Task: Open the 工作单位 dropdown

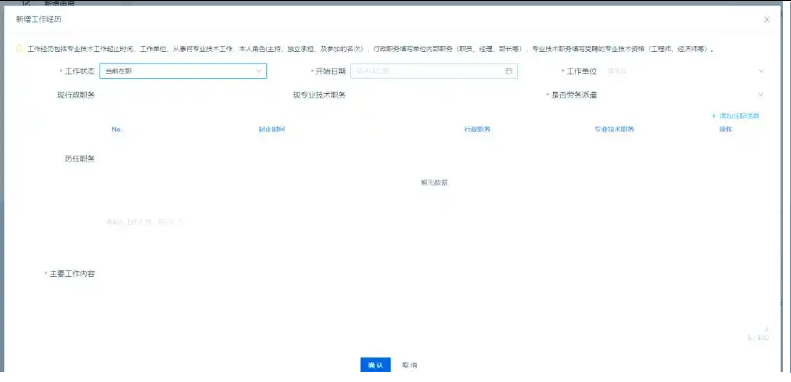Action: 685,71
